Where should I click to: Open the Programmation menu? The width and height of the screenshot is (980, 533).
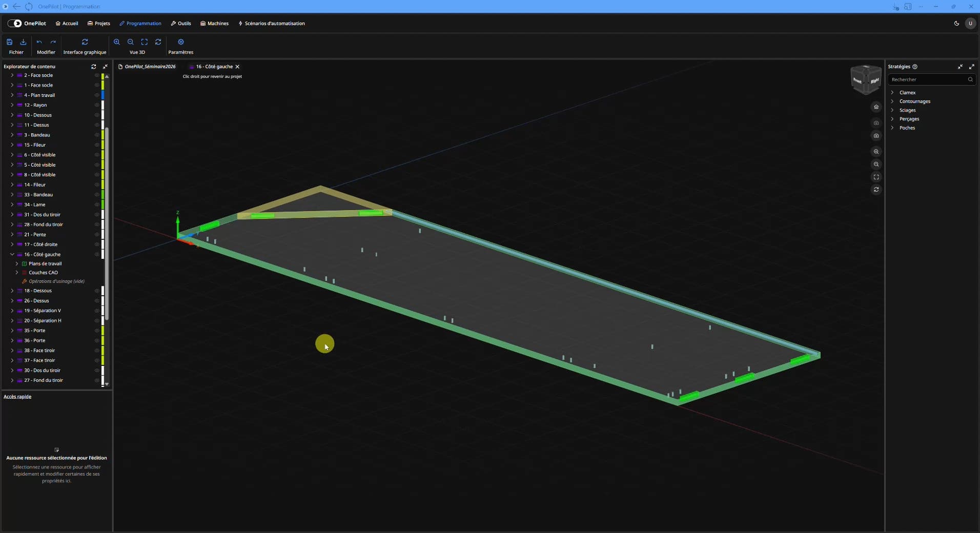click(140, 24)
